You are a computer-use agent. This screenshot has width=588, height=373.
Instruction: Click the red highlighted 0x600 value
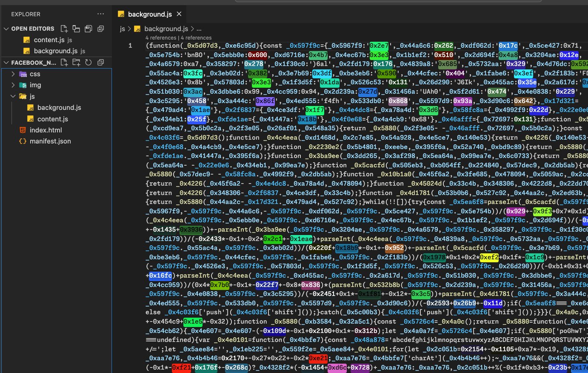[257, 55]
